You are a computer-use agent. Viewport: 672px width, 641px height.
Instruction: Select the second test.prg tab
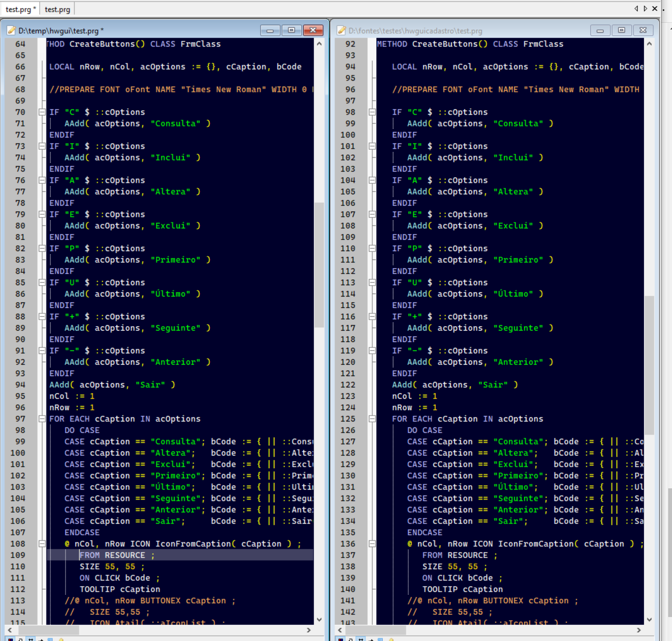[57, 9]
